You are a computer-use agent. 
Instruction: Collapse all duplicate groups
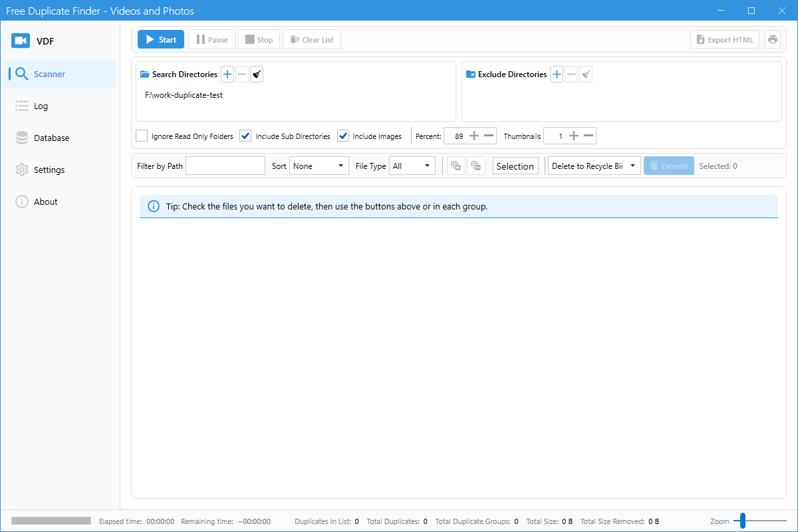(x=476, y=166)
